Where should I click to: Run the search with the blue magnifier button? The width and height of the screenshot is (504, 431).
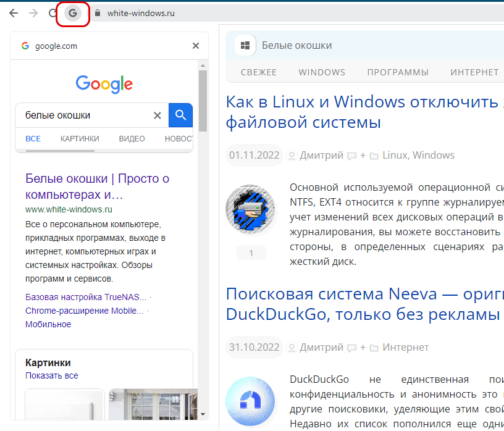[180, 115]
